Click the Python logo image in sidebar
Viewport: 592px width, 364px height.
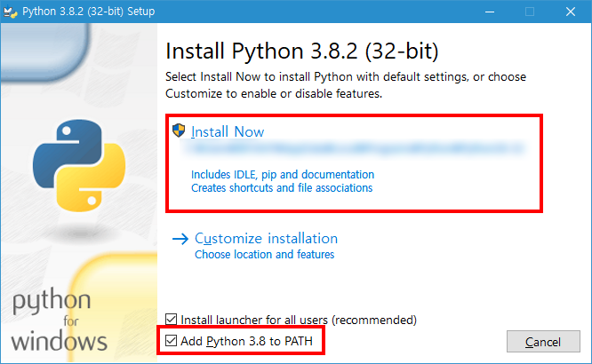[78, 165]
